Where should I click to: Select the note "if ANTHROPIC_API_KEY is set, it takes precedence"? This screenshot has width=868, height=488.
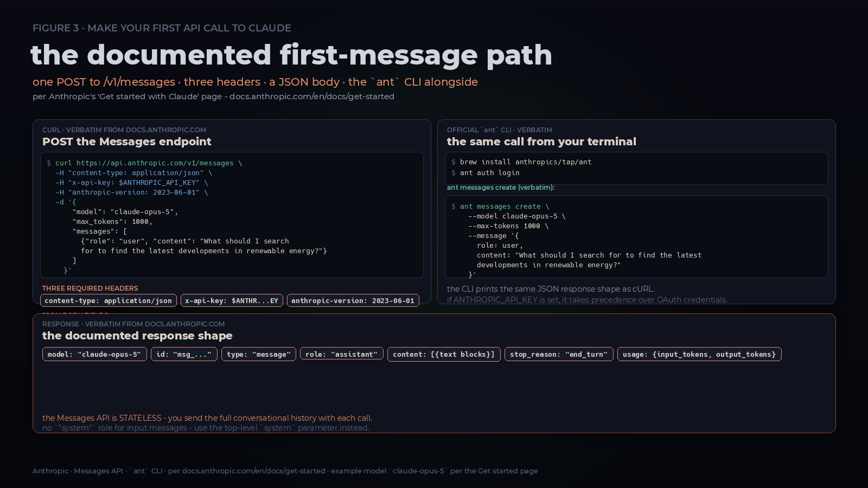coord(587,300)
